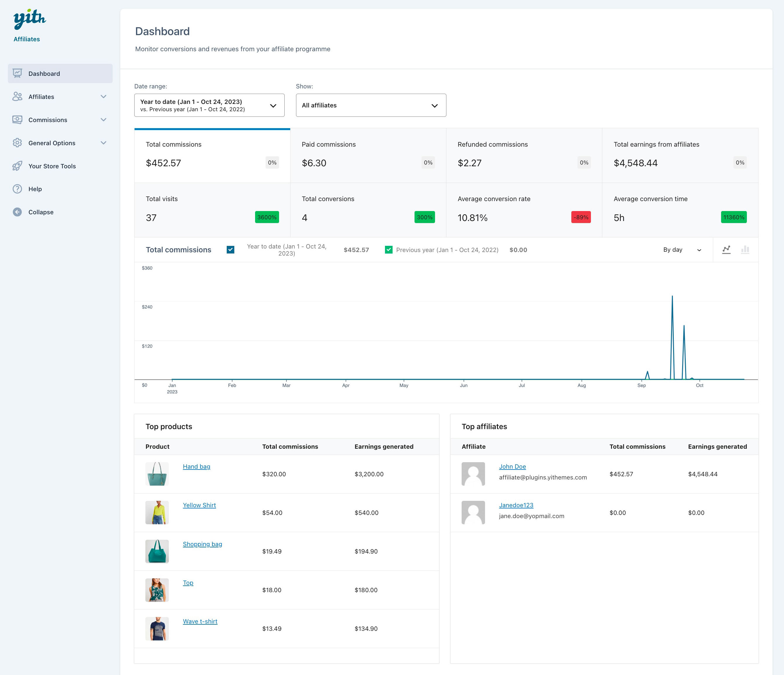
Task: Click the Collapse sidebar arrow icon
Action: (x=17, y=212)
